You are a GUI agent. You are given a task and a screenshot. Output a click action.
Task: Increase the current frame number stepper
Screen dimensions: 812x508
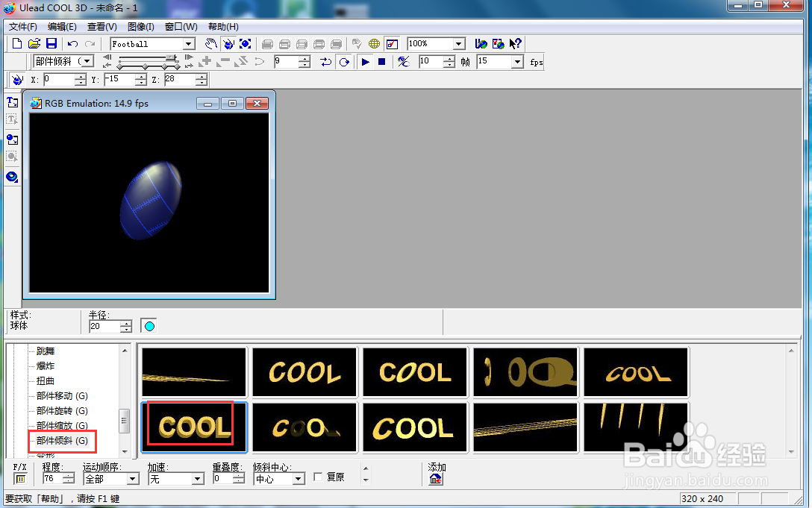(x=305, y=59)
